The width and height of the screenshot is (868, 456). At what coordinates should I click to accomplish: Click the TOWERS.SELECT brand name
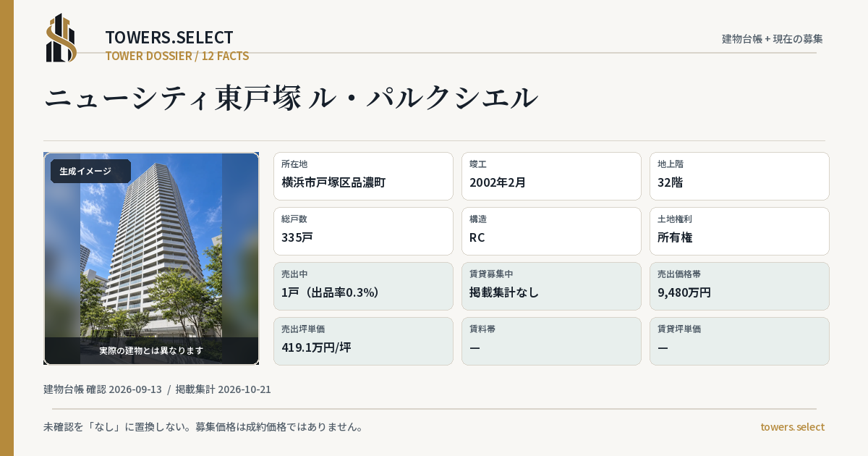[x=169, y=38]
